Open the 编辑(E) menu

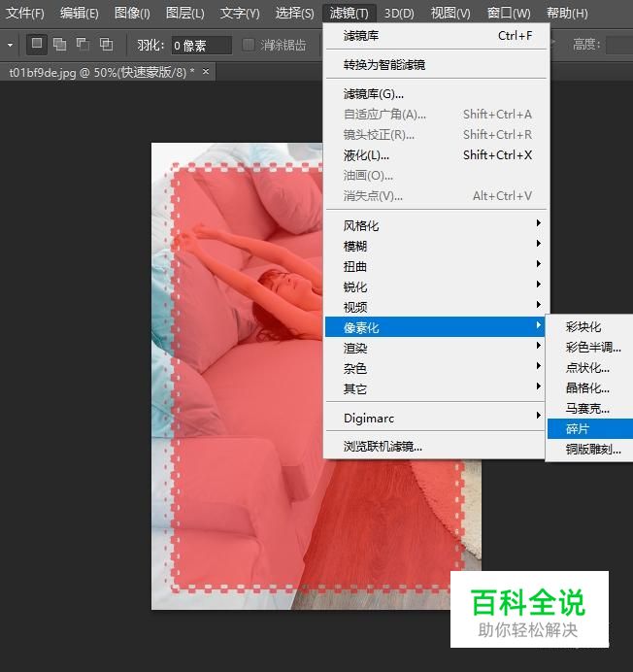click(80, 14)
